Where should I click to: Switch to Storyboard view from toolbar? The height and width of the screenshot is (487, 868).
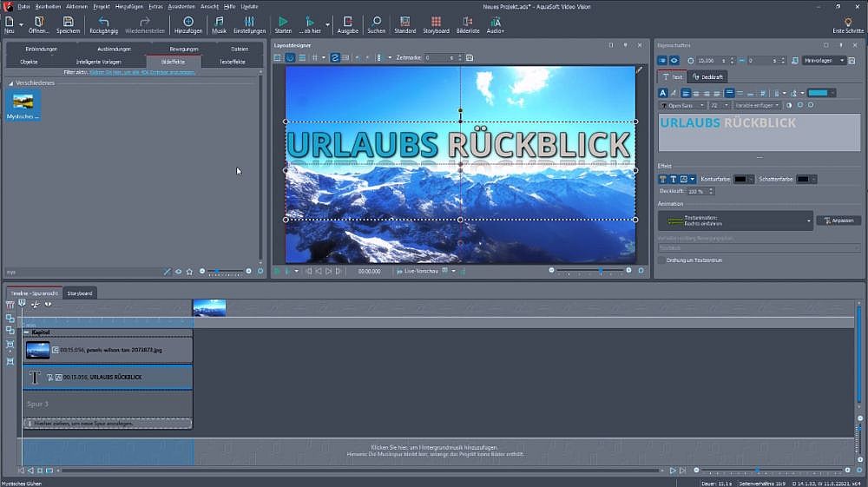pyautogui.click(x=436, y=21)
